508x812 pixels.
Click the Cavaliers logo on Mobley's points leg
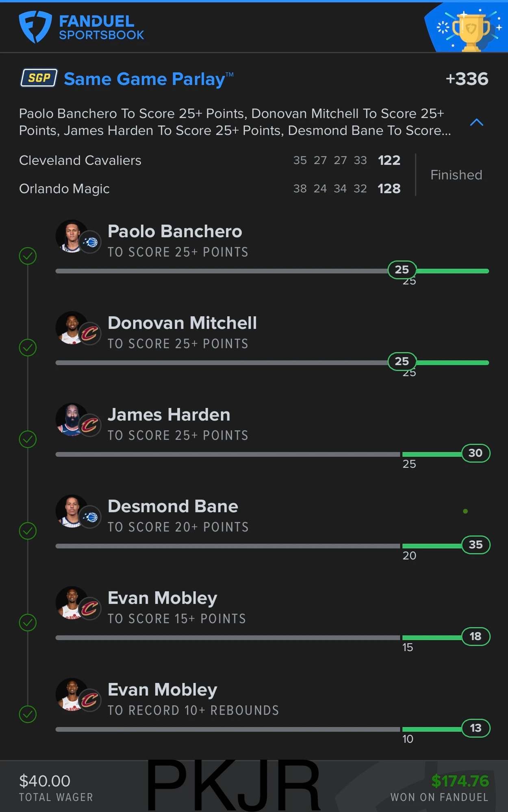90,609
